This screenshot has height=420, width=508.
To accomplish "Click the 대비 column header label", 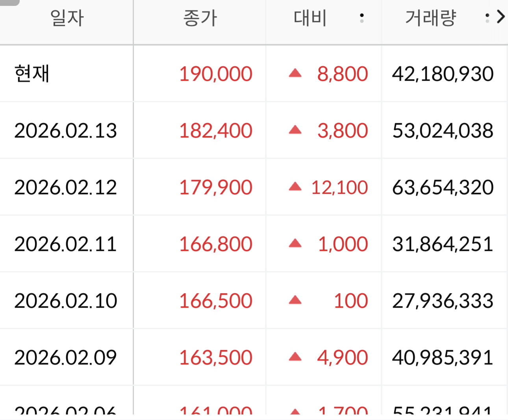I will [x=310, y=18].
